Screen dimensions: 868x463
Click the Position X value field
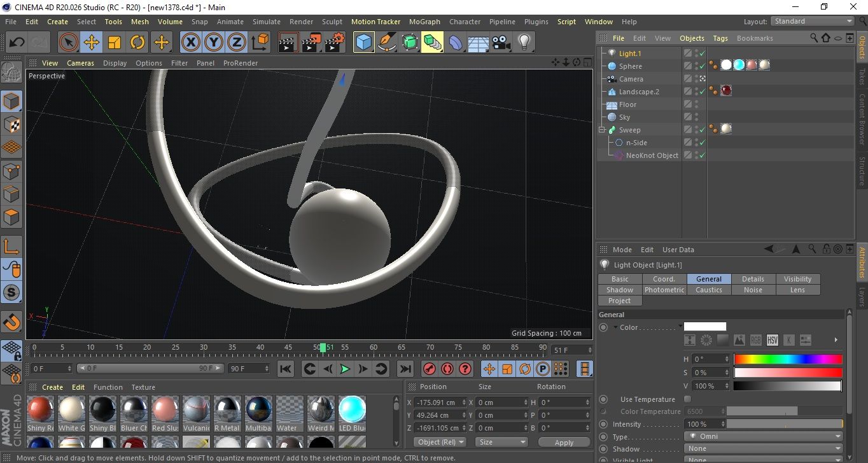pos(440,402)
